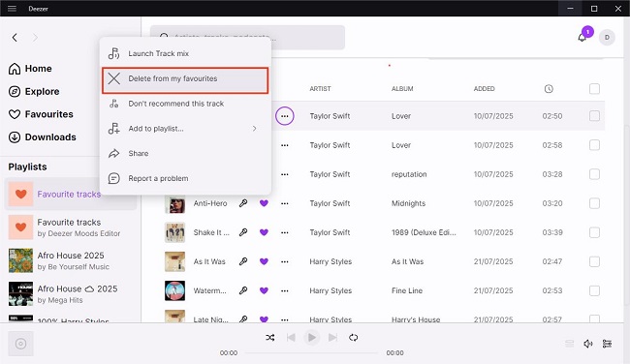Open the Home page
This screenshot has width=630, height=364.
[30, 69]
